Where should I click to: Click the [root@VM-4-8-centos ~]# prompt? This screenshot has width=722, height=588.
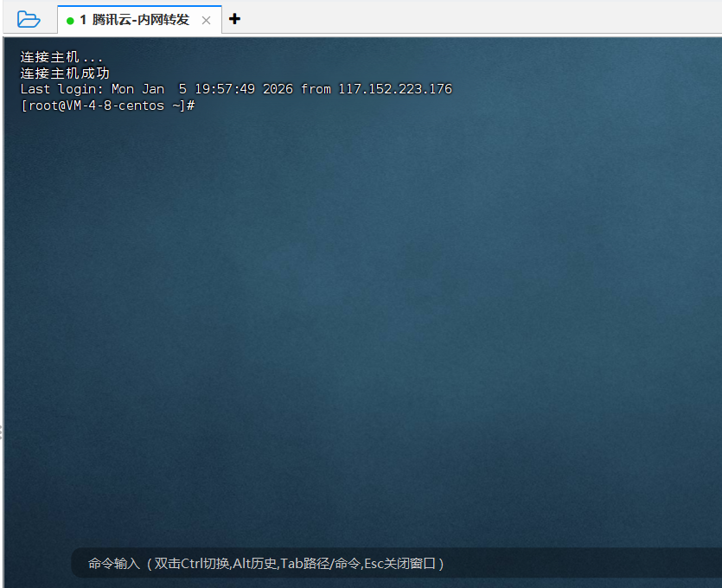[107, 105]
